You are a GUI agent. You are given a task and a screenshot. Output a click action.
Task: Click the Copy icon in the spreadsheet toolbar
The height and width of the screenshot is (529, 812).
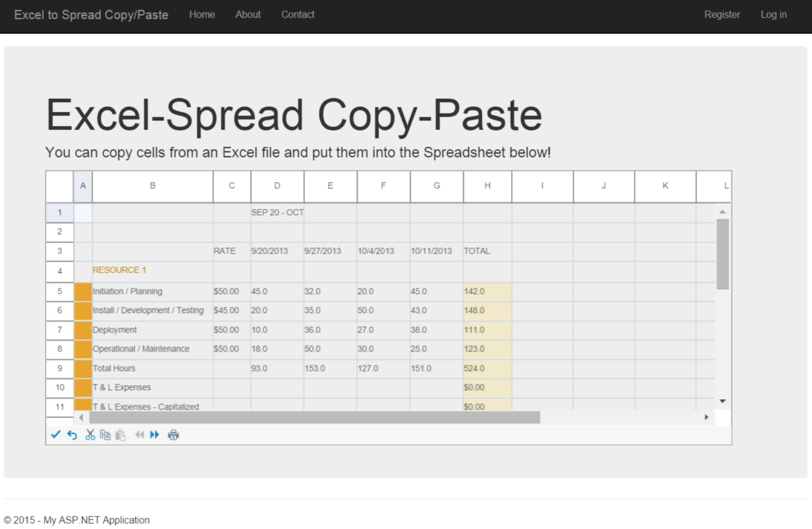pos(105,435)
